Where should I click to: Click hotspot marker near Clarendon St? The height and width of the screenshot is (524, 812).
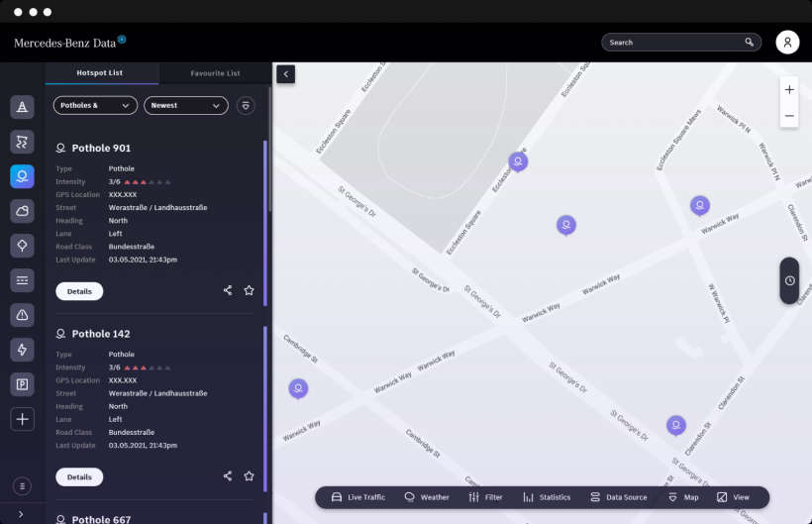675,426
